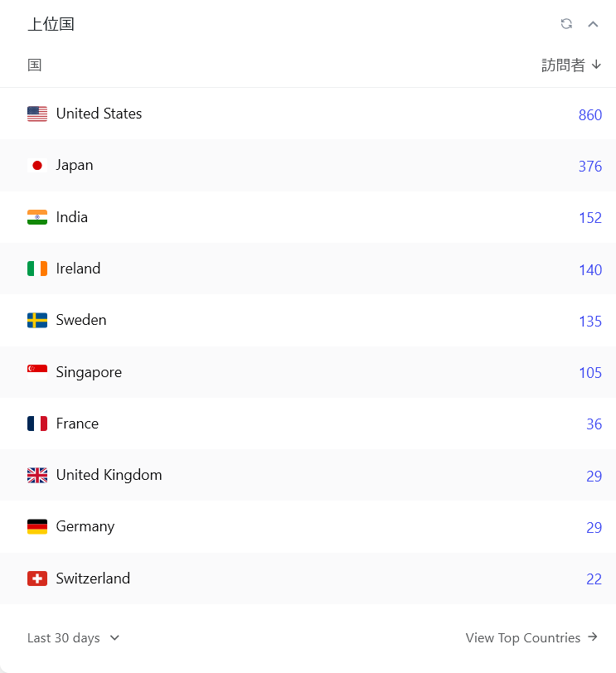Viewport: 616px width, 673px height.
Task: Open View Top Countries link
Action: (x=531, y=638)
